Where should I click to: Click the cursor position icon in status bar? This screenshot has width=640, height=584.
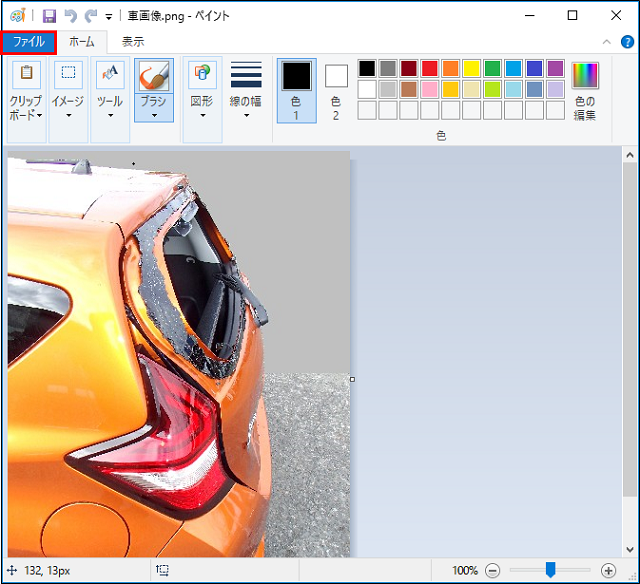(12, 570)
